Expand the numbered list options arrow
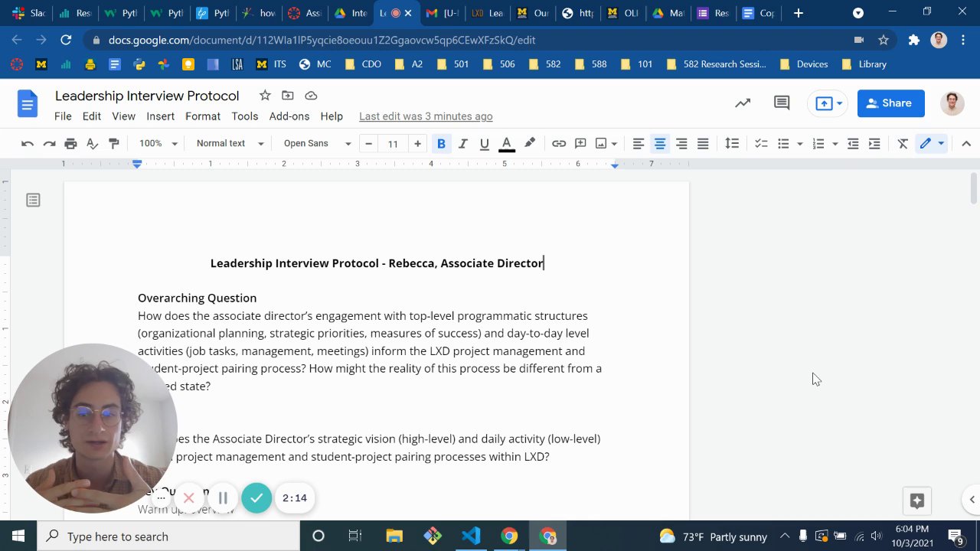Screen dimensions: 980x551 pyautogui.click(x=835, y=143)
